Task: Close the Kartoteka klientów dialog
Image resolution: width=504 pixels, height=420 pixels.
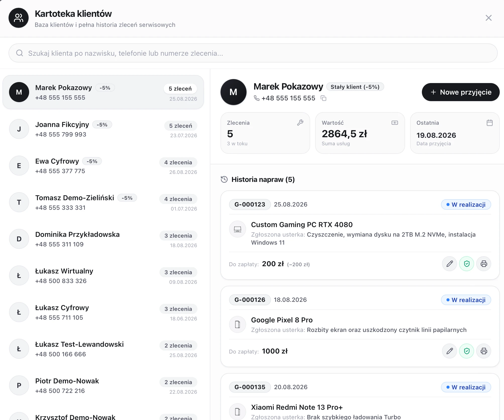Action: [488, 18]
